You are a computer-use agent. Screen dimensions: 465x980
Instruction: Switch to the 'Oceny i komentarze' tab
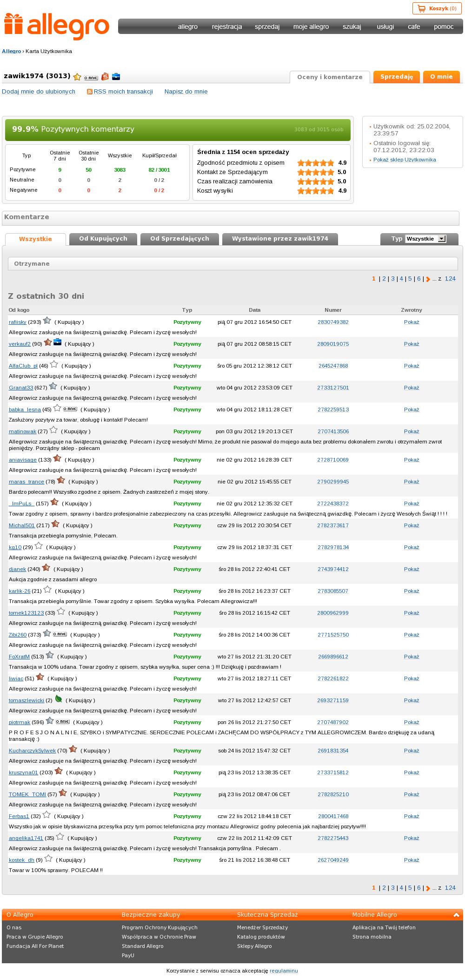coord(330,77)
